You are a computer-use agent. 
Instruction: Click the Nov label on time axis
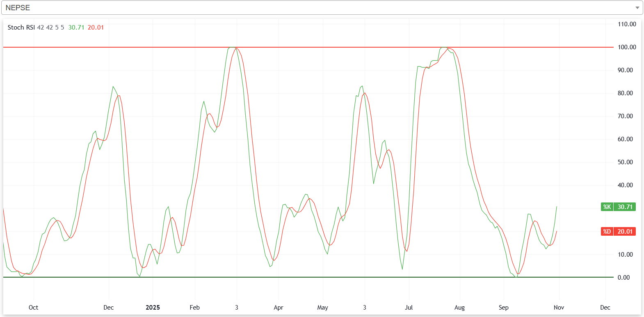click(x=559, y=308)
